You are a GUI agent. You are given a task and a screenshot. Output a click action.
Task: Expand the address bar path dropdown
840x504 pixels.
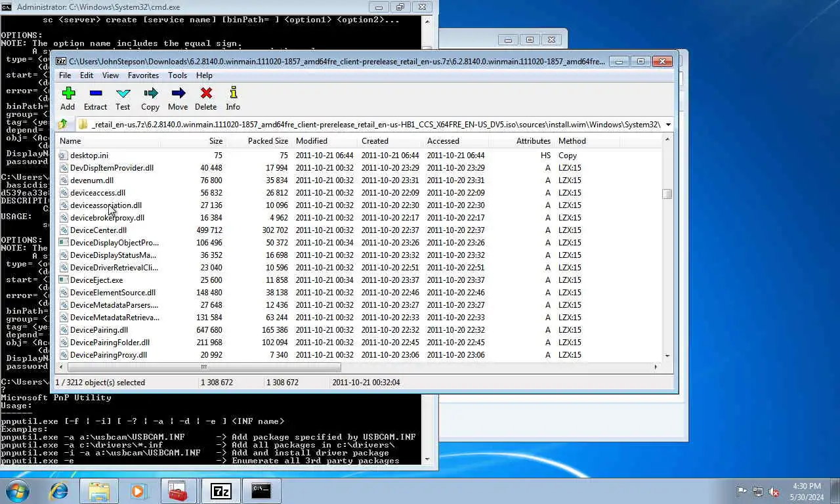pos(668,124)
